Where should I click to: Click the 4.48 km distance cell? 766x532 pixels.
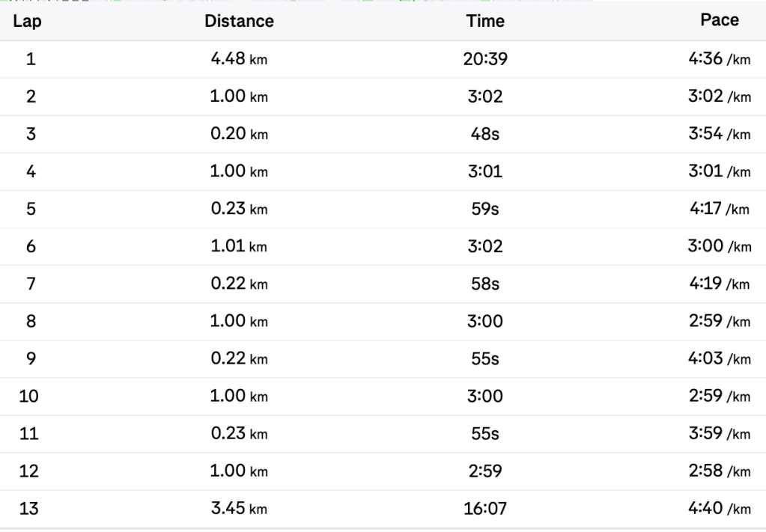(x=239, y=59)
